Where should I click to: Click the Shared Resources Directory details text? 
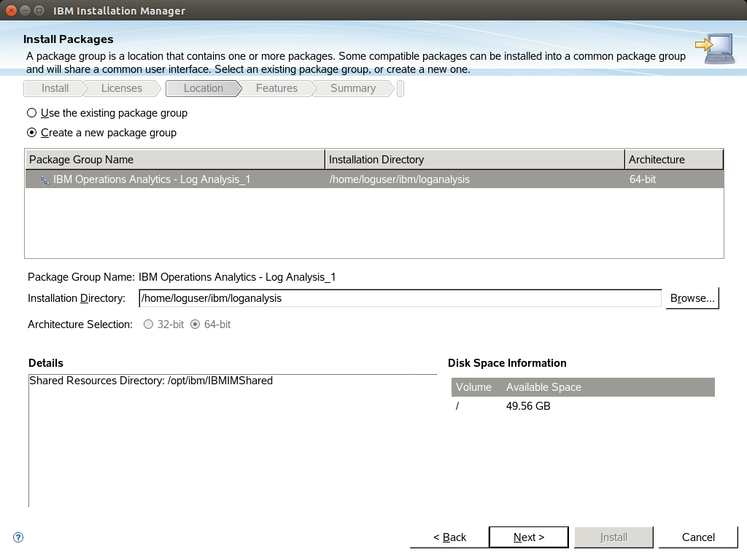150,381
